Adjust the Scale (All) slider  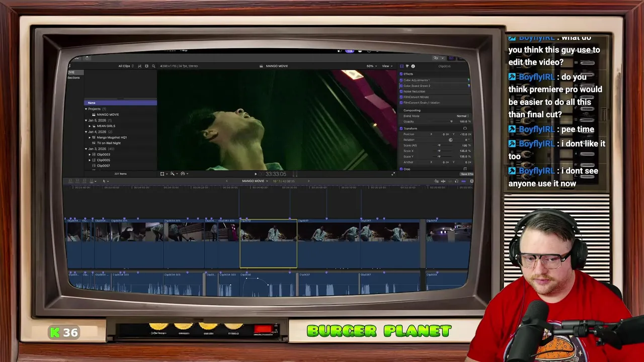click(x=439, y=145)
